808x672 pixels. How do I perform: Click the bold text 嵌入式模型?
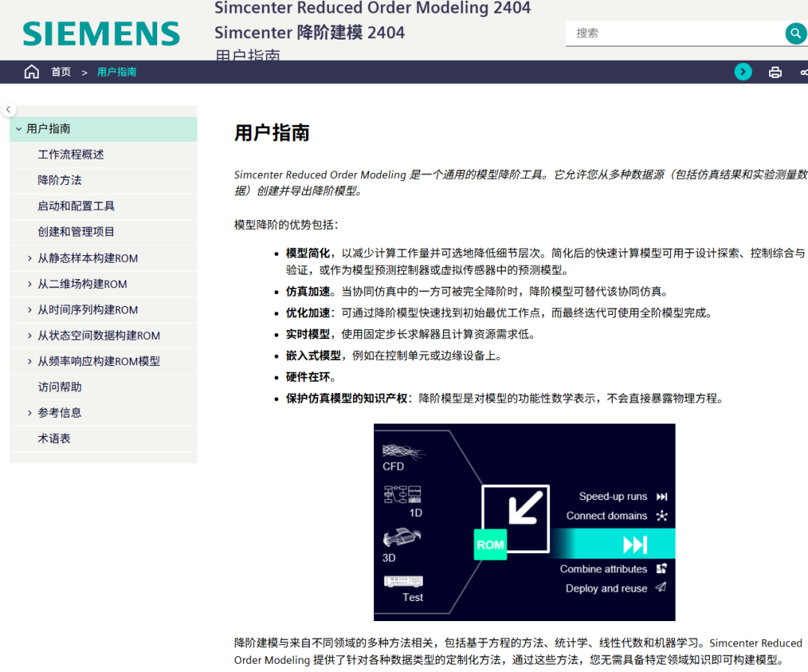click(x=313, y=355)
